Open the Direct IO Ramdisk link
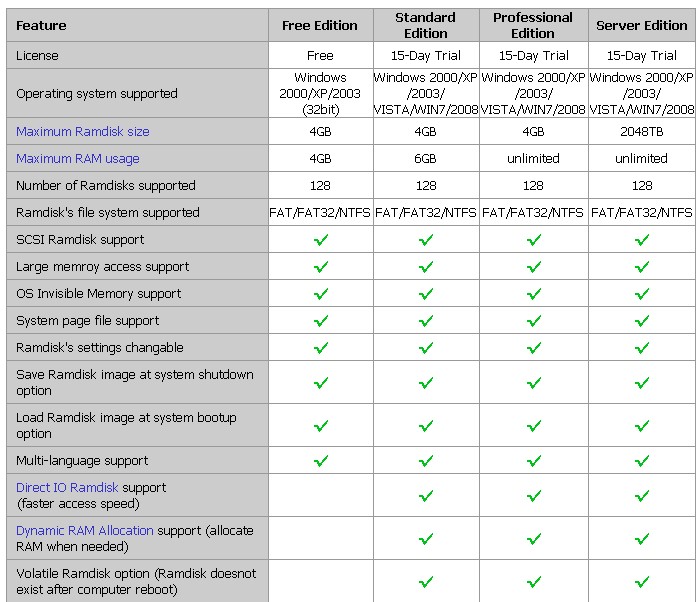700x602 pixels. (67, 488)
